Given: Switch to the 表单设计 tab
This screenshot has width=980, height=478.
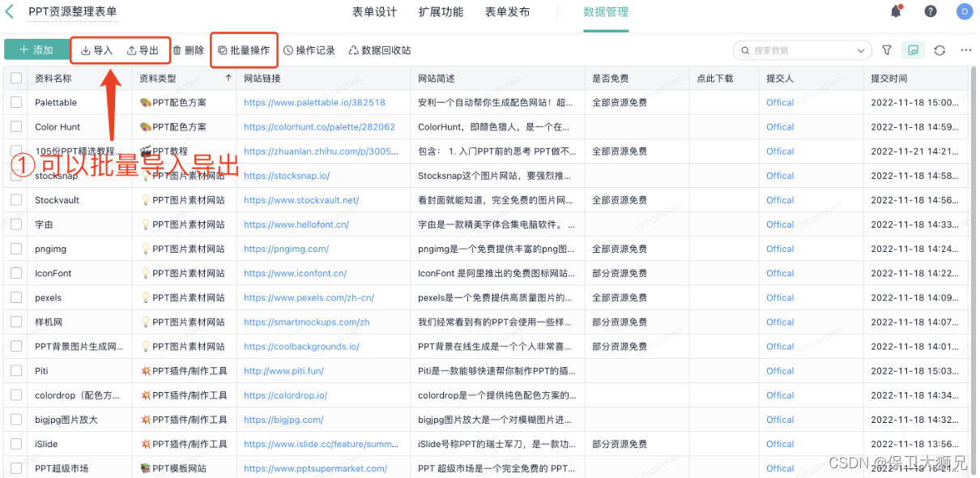Looking at the screenshot, I should 374,12.
